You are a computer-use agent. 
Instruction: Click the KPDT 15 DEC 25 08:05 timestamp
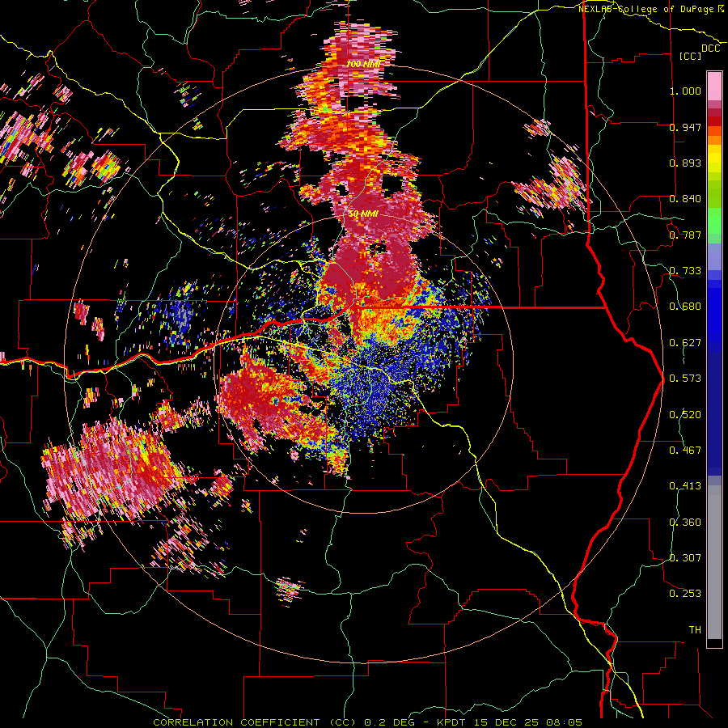pos(510,722)
